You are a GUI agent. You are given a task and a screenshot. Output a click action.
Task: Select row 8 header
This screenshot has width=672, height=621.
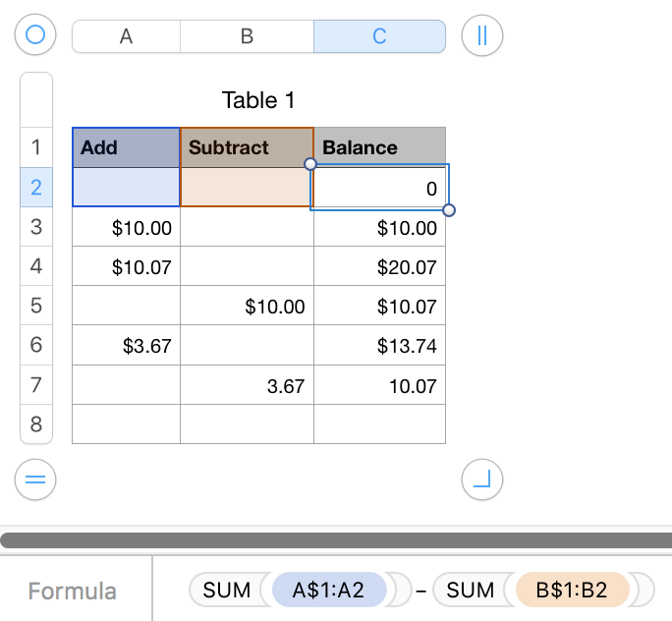[36, 424]
